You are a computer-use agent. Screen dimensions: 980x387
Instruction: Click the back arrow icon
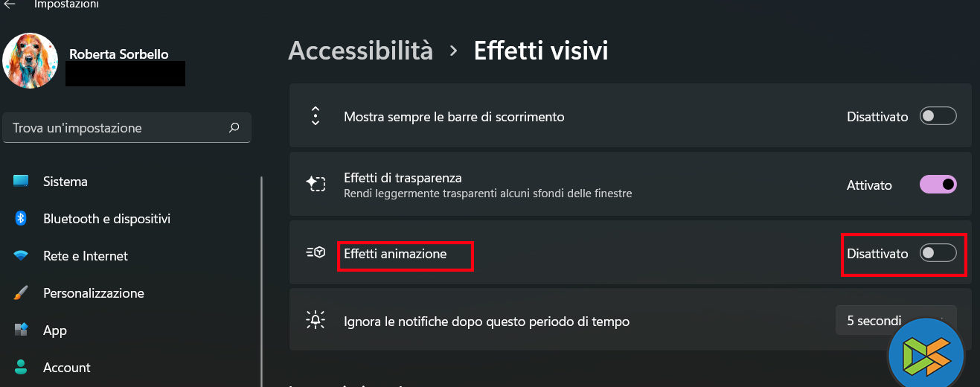coord(10,4)
